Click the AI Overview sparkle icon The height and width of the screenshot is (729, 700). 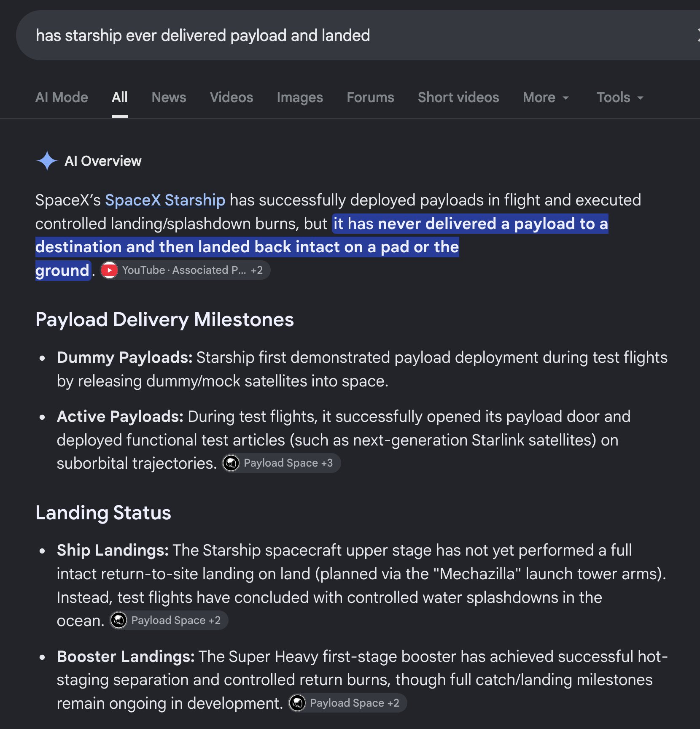pyautogui.click(x=47, y=161)
